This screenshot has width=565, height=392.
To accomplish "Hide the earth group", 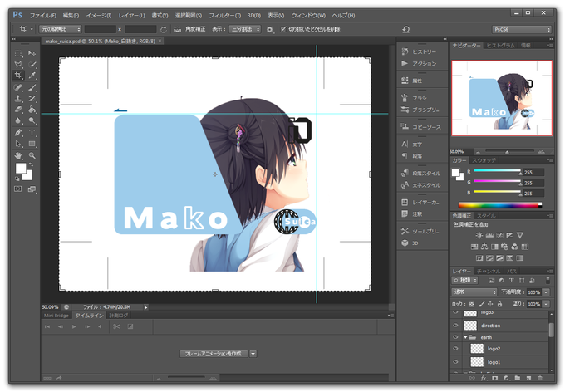I will [455, 337].
